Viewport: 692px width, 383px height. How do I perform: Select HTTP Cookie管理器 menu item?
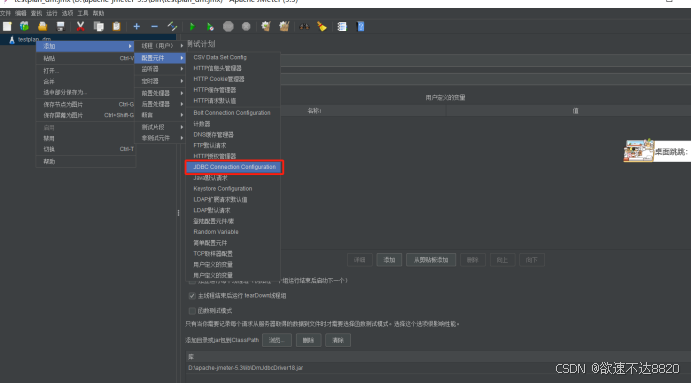(x=233, y=79)
